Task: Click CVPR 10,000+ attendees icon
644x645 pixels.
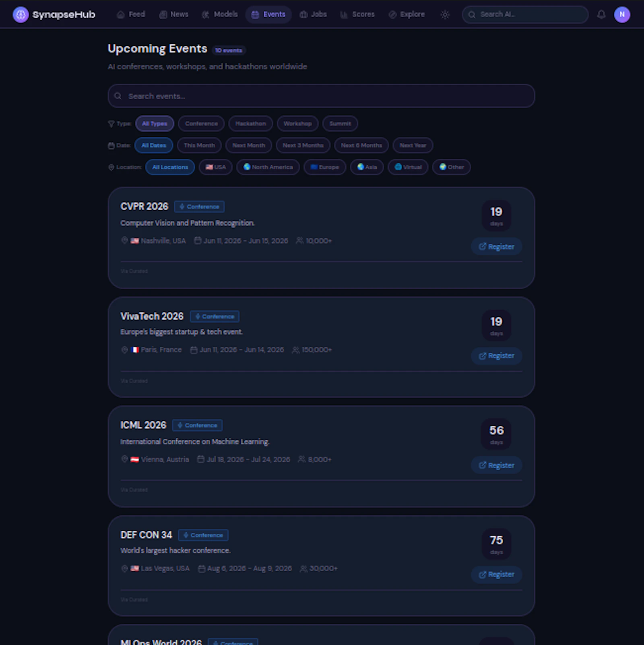Action: tap(299, 240)
